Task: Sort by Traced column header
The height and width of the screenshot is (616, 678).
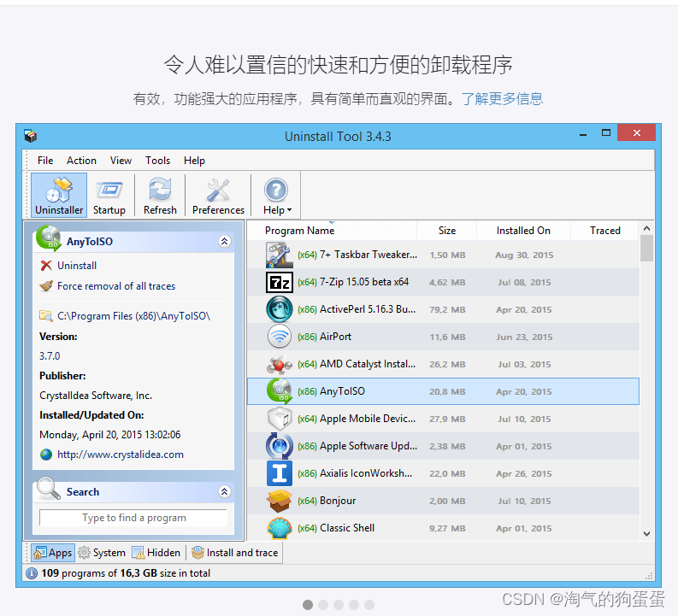Action: tap(605, 231)
